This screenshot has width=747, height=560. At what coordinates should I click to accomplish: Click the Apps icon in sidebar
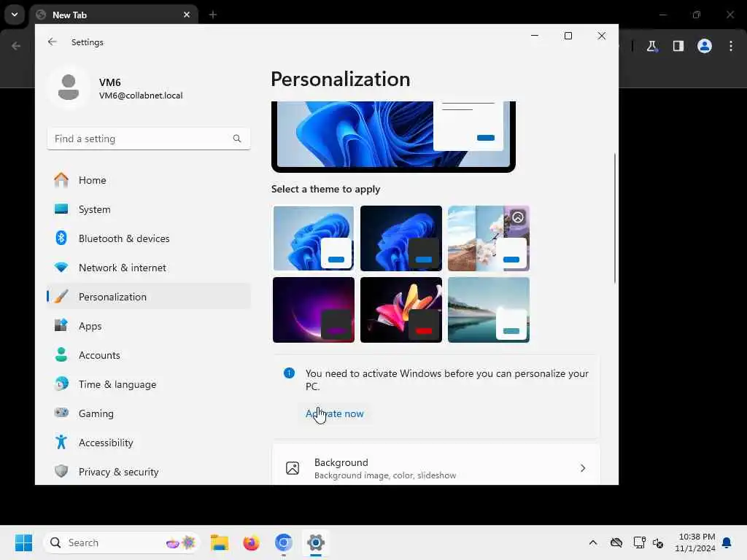pyautogui.click(x=61, y=326)
